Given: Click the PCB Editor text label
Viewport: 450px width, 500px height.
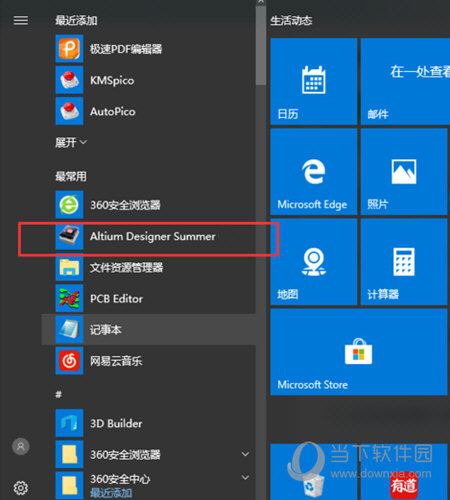Looking at the screenshot, I should (116, 299).
